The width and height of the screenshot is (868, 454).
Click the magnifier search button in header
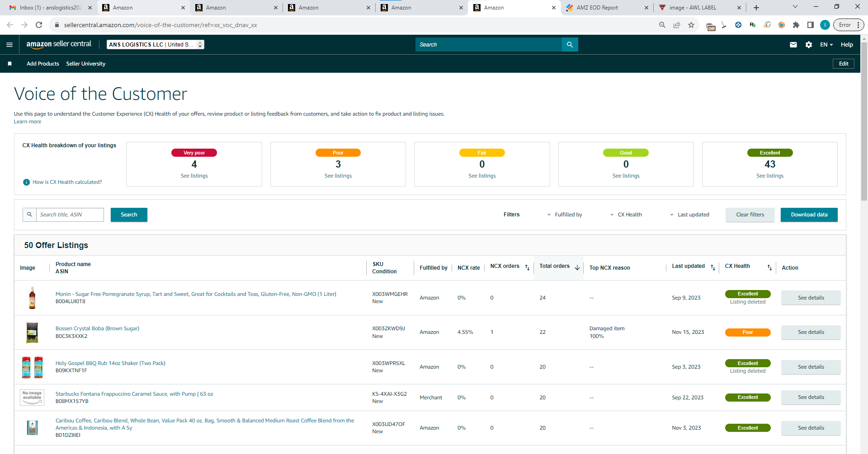[570, 45]
